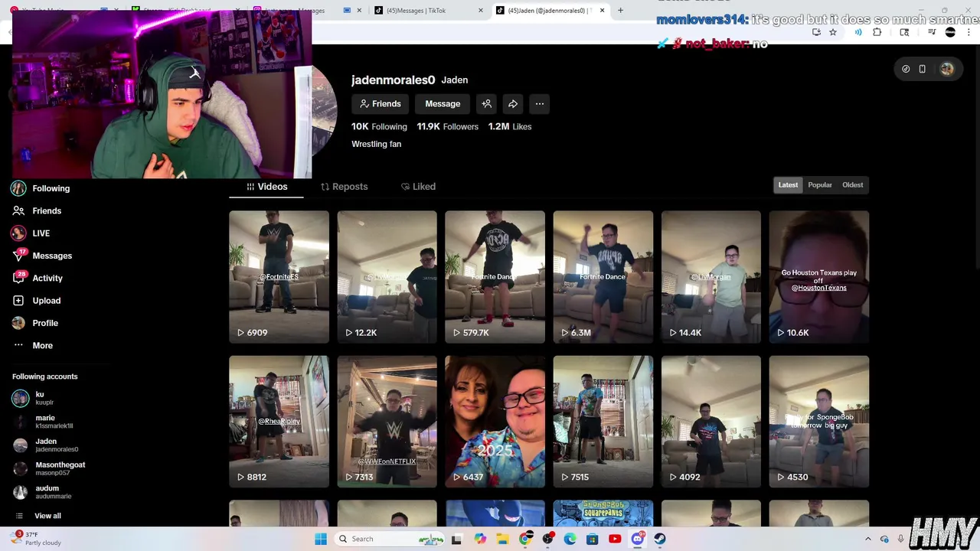Open the video with 7515 views
Viewport: 980px width, 551px height.
tap(603, 422)
